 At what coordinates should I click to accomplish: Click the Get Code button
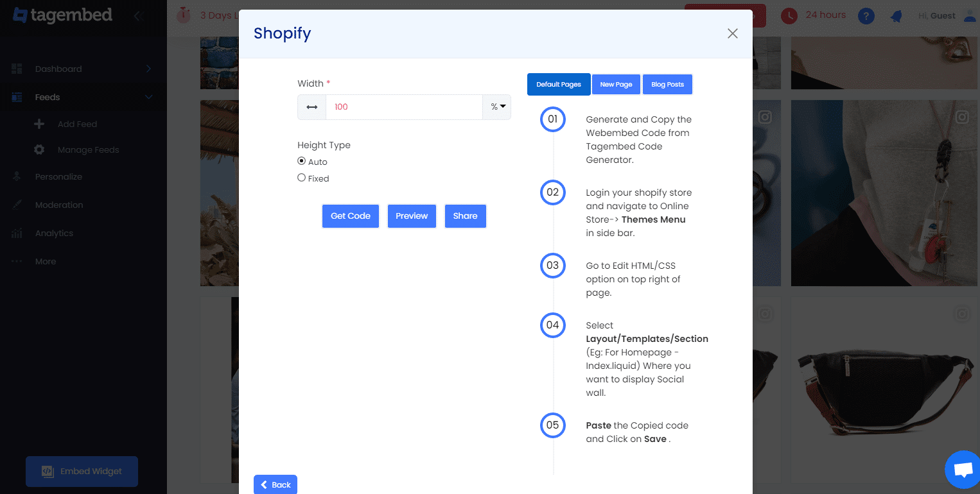[351, 216]
